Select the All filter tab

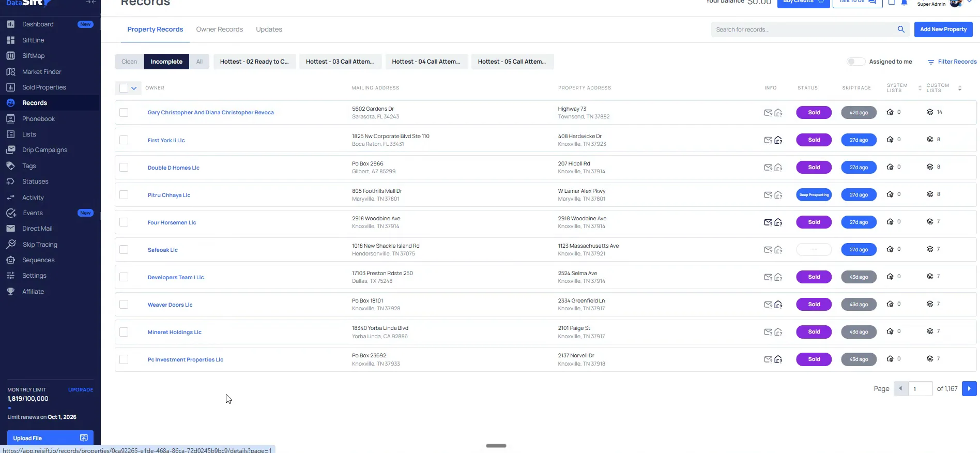[200, 62]
